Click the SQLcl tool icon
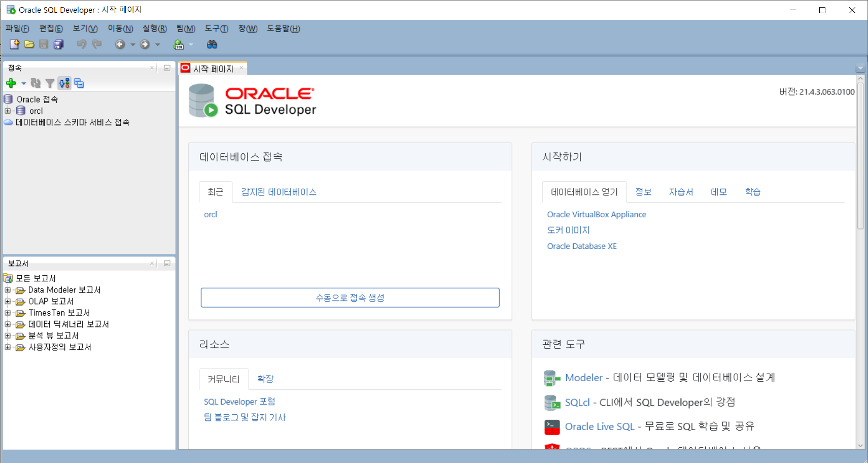Screen dimensions: 868x463 pos(552,403)
